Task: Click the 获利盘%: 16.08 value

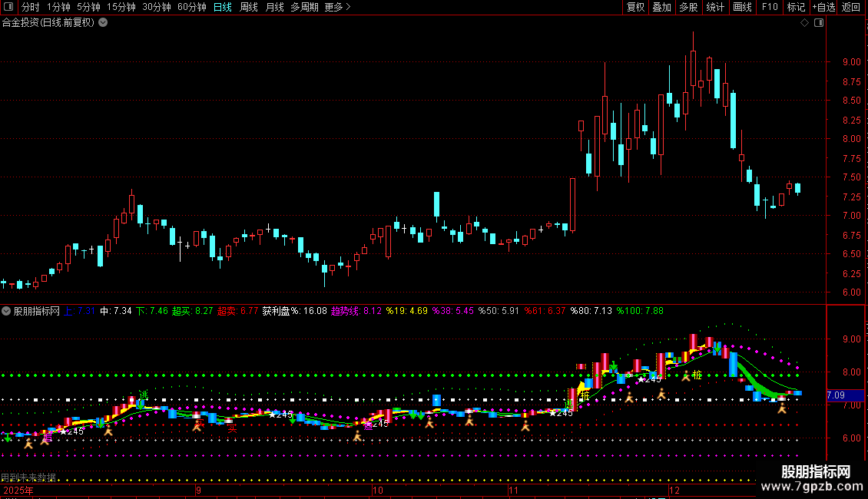Action: pyautogui.click(x=294, y=311)
